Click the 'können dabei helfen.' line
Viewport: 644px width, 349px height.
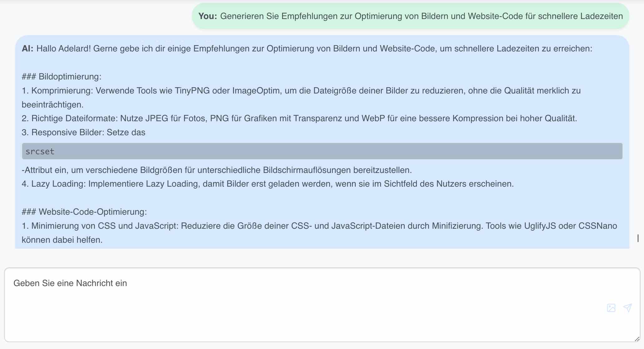(62, 240)
